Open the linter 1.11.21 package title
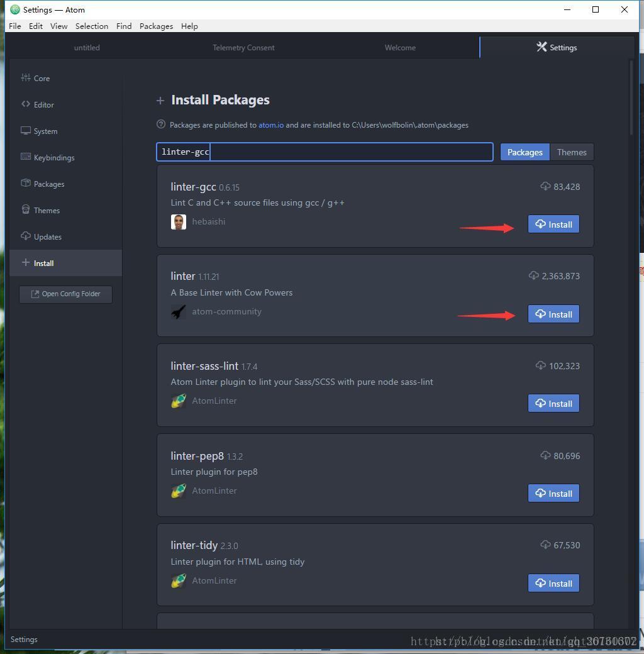This screenshot has height=654, width=644. tap(182, 276)
